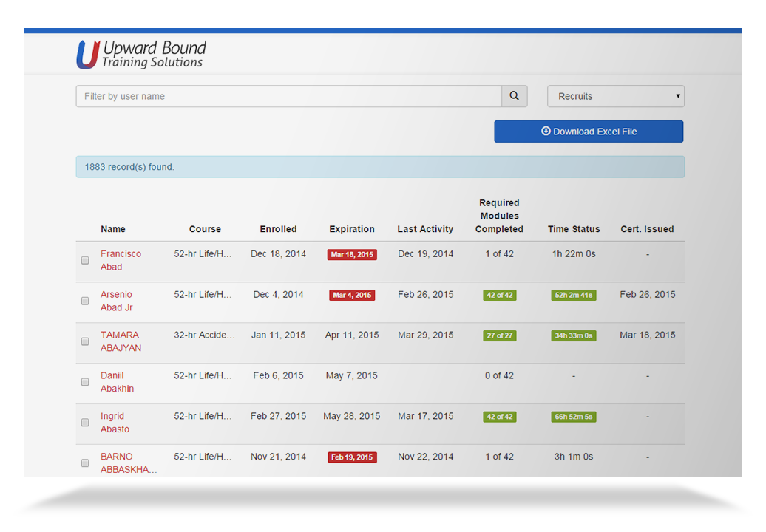The width and height of the screenshot is (766, 532).
Task: Check the box for Francisco Abad
Action: tap(85, 260)
